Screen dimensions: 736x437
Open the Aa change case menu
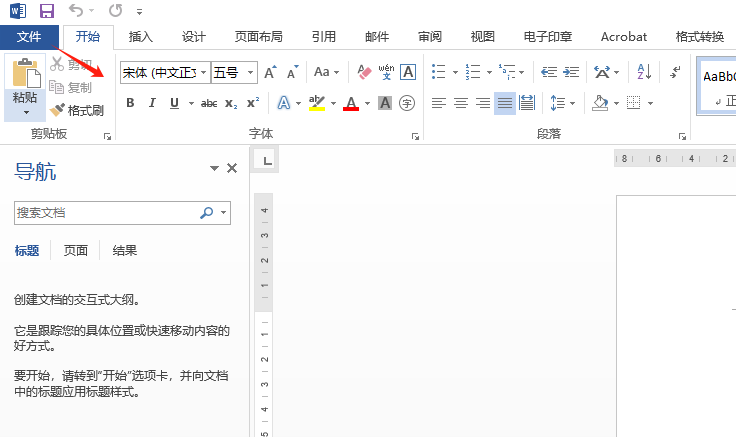(x=326, y=72)
